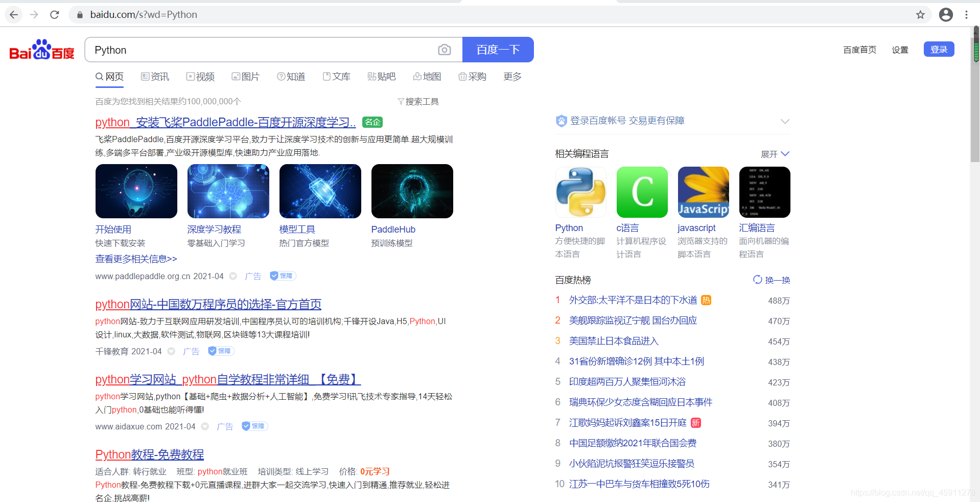Click the C语言 green logo thumbnail
The height and width of the screenshot is (502, 980).
click(642, 192)
